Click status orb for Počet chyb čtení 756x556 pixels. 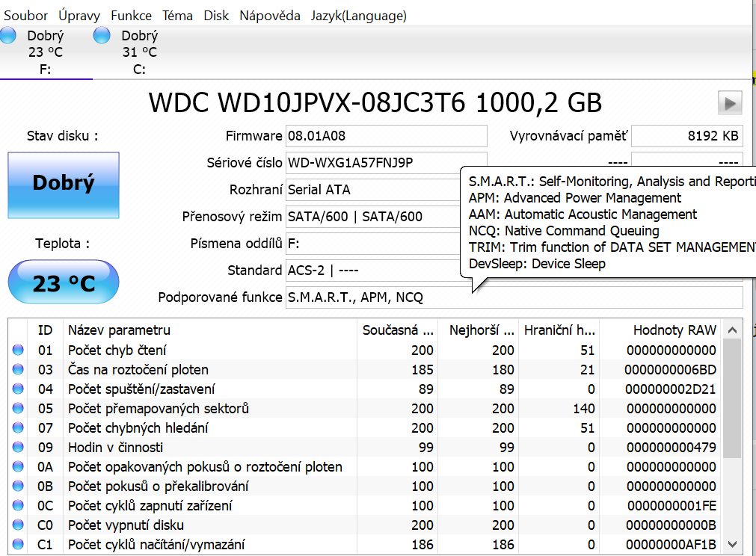click(x=18, y=350)
